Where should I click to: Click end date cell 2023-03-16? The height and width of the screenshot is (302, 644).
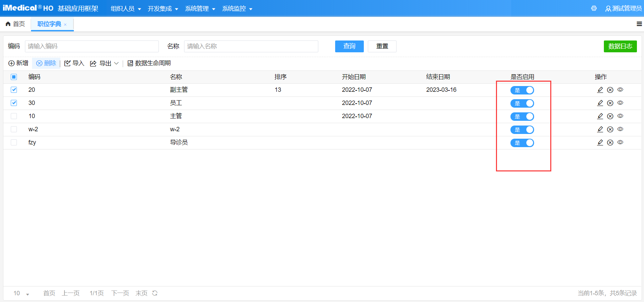[441, 90]
